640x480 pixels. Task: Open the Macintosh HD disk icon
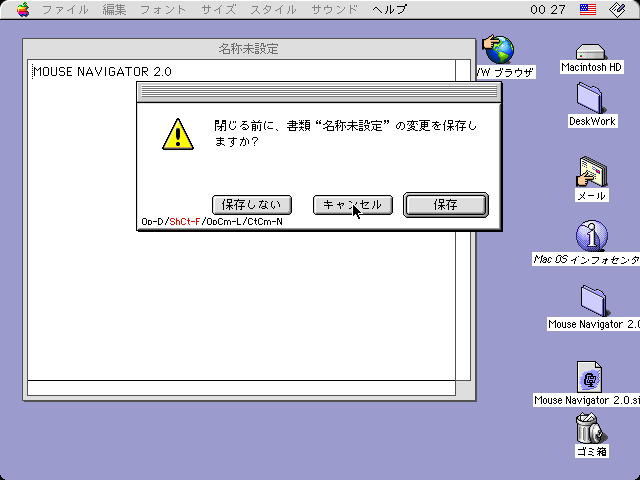click(591, 52)
